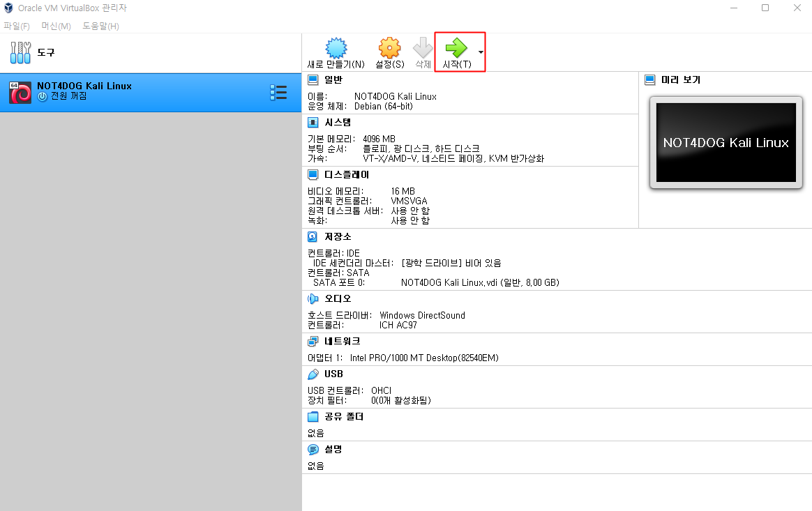Click the Description (설명) speech bubble icon
Image resolution: width=812 pixels, height=511 pixels.
click(x=313, y=450)
